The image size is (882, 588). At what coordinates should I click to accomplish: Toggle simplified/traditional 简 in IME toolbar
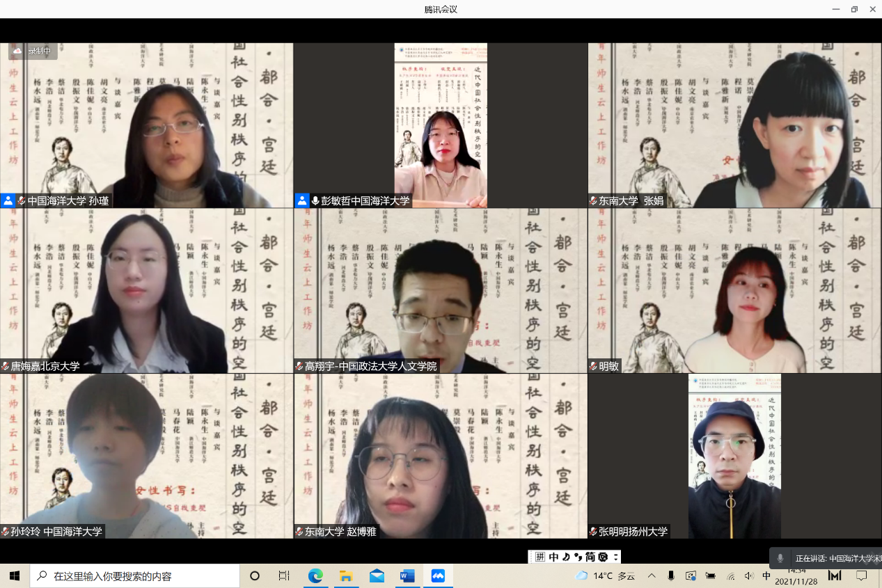[x=589, y=557]
